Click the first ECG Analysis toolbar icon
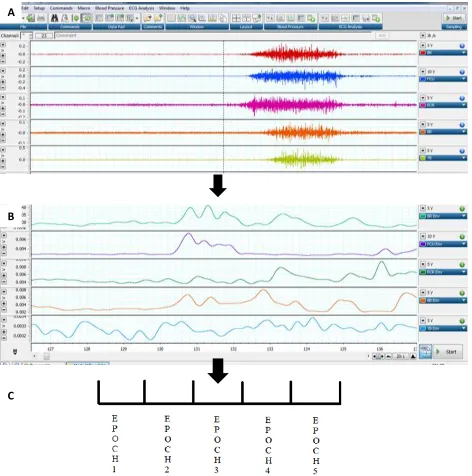 [325, 18]
